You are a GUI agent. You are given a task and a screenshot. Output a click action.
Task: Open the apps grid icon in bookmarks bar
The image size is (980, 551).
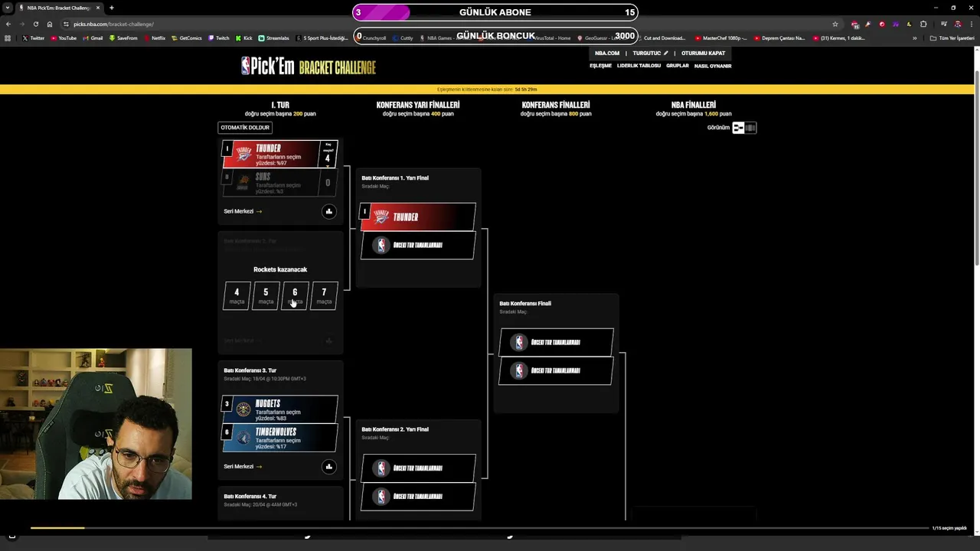pyautogui.click(x=8, y=37)
